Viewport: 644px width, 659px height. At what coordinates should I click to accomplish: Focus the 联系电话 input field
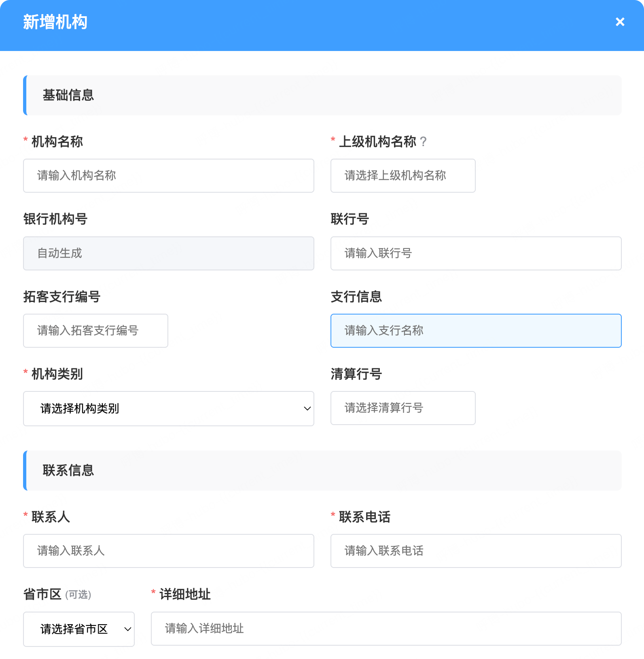[x=476, y=551]
